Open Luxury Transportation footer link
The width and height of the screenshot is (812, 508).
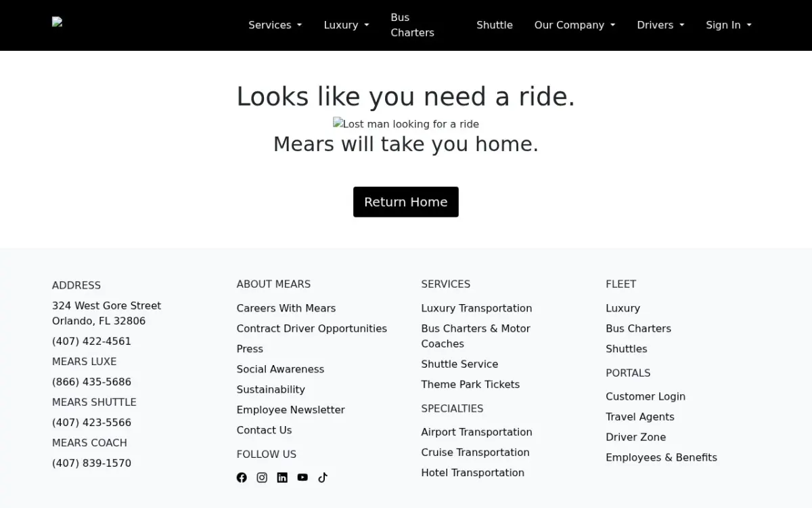476,308
